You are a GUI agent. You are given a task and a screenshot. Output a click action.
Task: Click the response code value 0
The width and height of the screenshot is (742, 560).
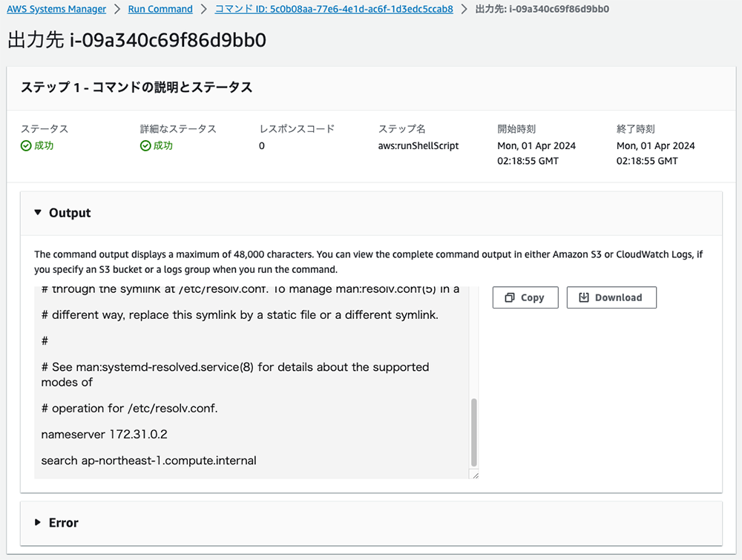tap(262, 145)
